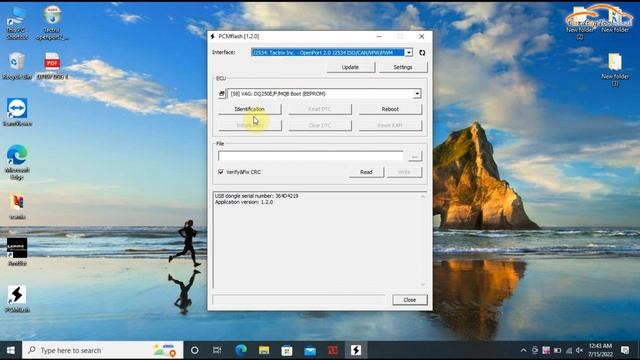Image resolution: width=640 pixels, height=360 pixels.
Task: Open the Mail app from taskbar
Action: point(310,350)
